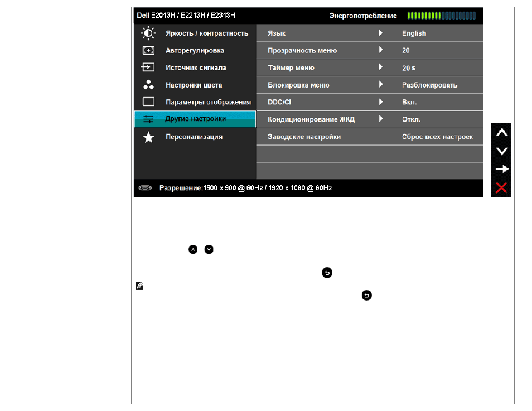Toggle Кондиционирование ЖКД showing Откл.
The height and width of the screenshot is (411, 532).
411,119
